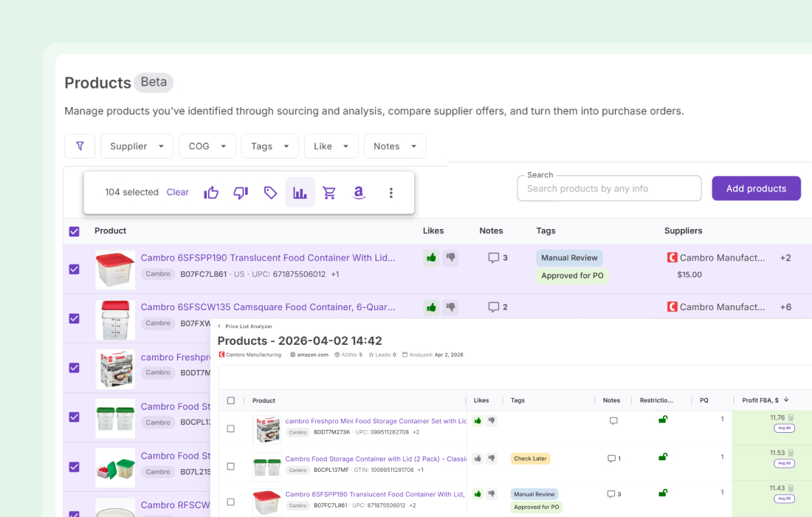The image size is (812, 517).
Task: Toggle the select-all checkbox in products table
Action: [74, 230]
